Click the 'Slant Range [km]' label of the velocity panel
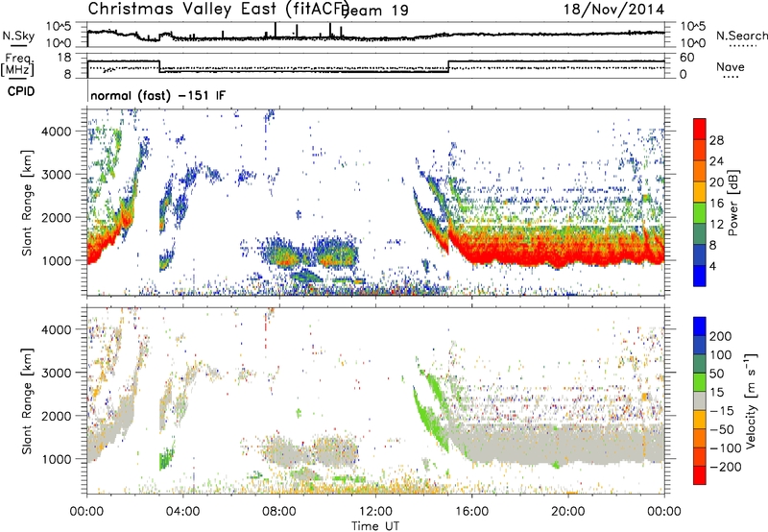Image resolution: width=768 pixels, height=532 pixels. 27,401
